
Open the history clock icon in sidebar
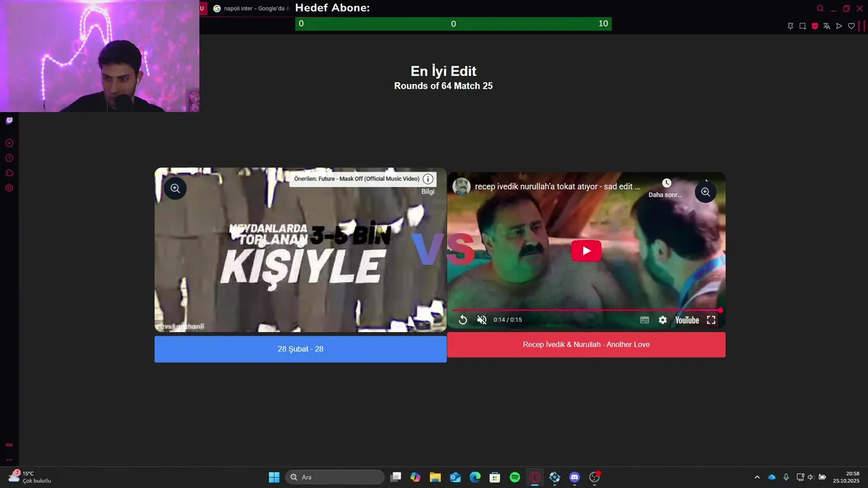pos(9,158)
